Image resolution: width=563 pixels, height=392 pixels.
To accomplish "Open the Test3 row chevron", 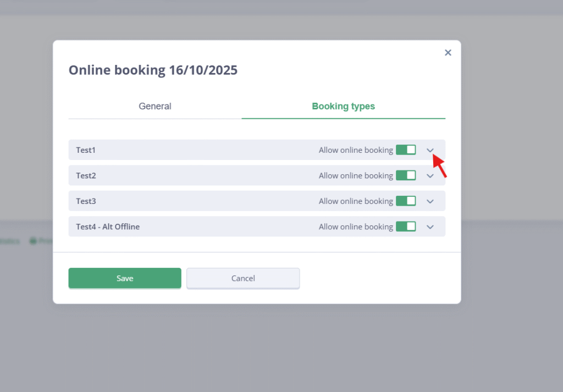I will (x=430, y=201).
